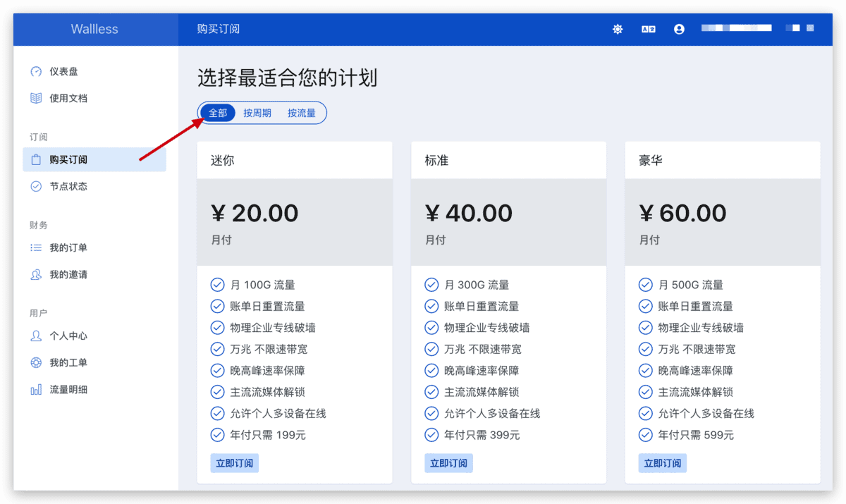Click the 流量明细 chart icon
The width and height of the screenshot is (846, 504).
36,389
